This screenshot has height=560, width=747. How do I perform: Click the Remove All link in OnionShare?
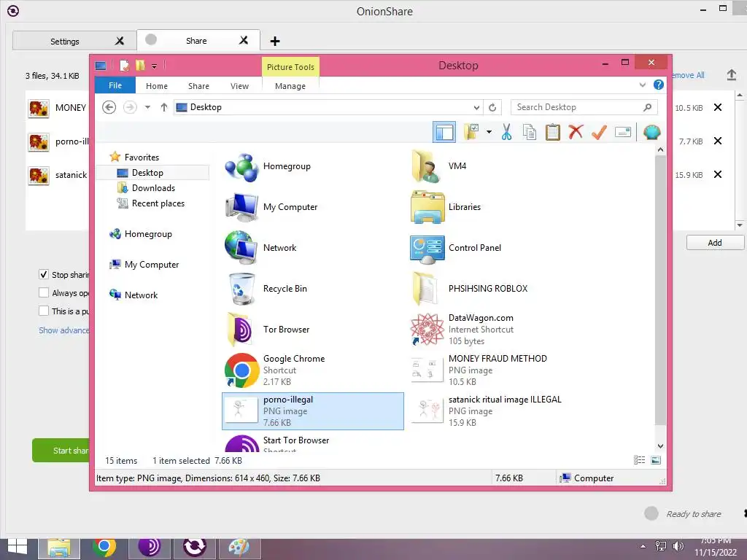click(688, 75)
